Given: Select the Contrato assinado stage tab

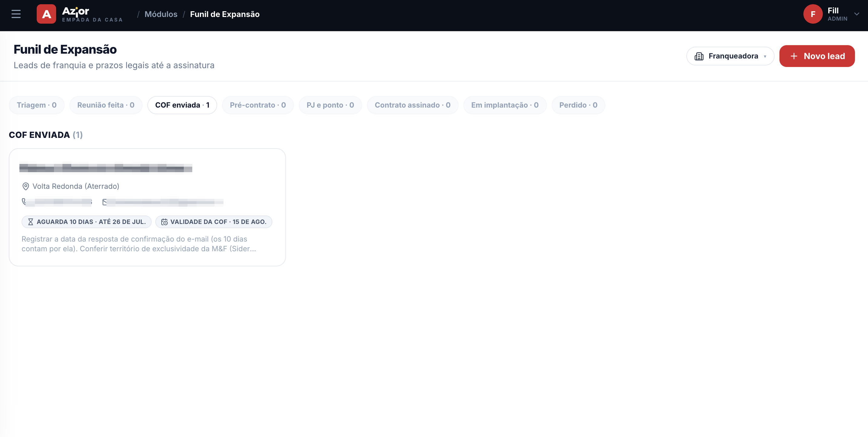Looking at the screenshot, I should 412,105.
